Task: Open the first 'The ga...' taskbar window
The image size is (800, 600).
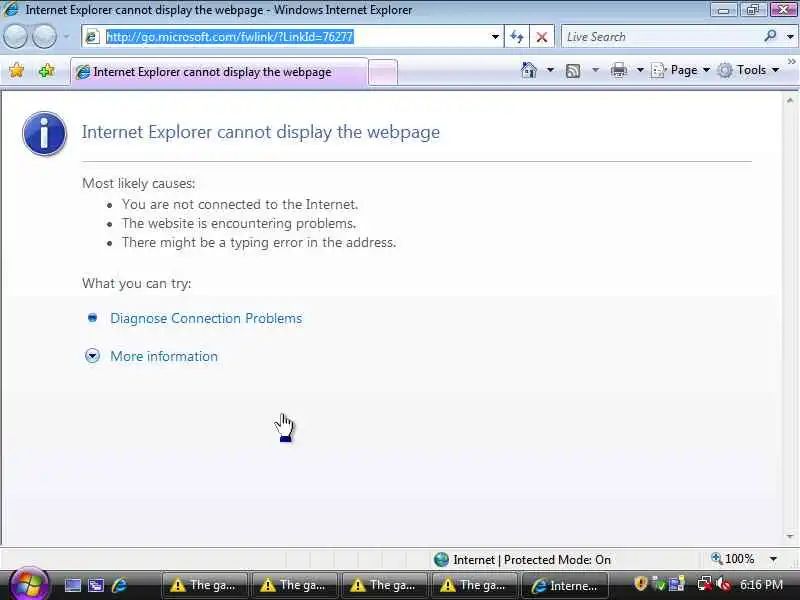Action: pos(205,585)
